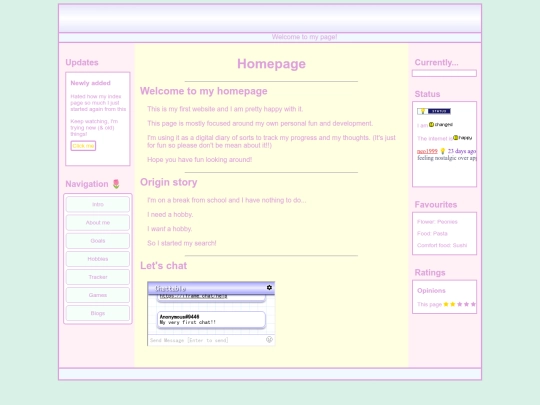Click 'Opinions' label in Ratings
Viewport: 540px width, 405px height.
click(x=431, y=291)
